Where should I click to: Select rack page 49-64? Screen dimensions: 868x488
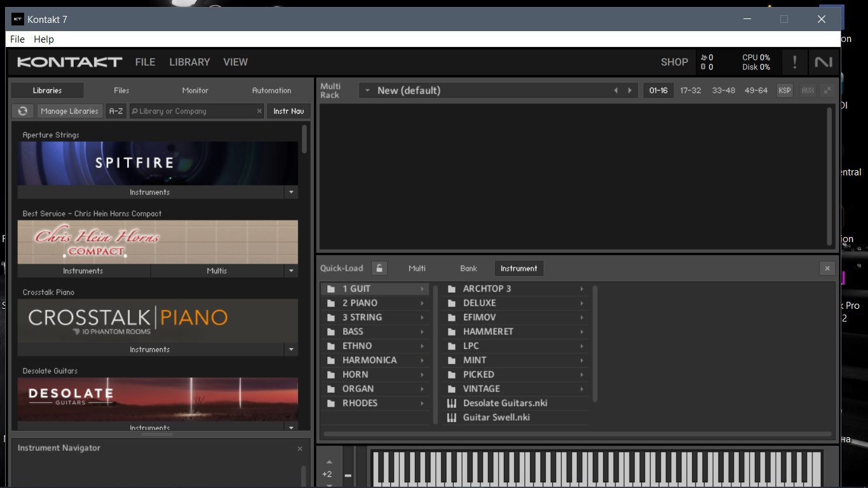coord(756,90)
